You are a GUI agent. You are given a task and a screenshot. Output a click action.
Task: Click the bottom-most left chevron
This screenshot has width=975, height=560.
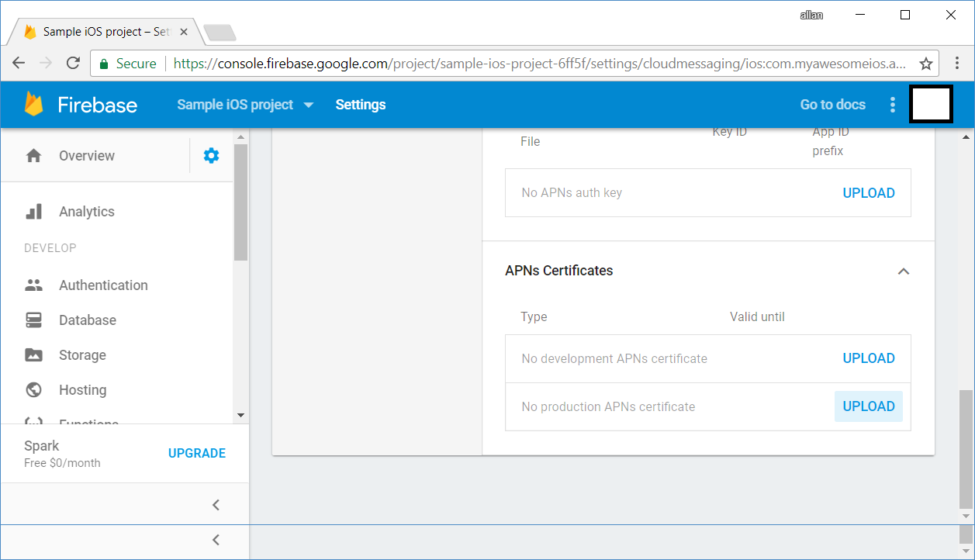click(x=216, y=540)
